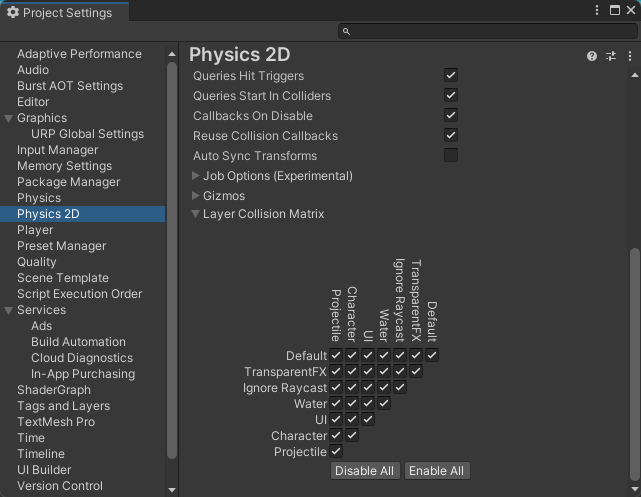Click the Disable All button
The image size is (641, 497).
(365, 471)
